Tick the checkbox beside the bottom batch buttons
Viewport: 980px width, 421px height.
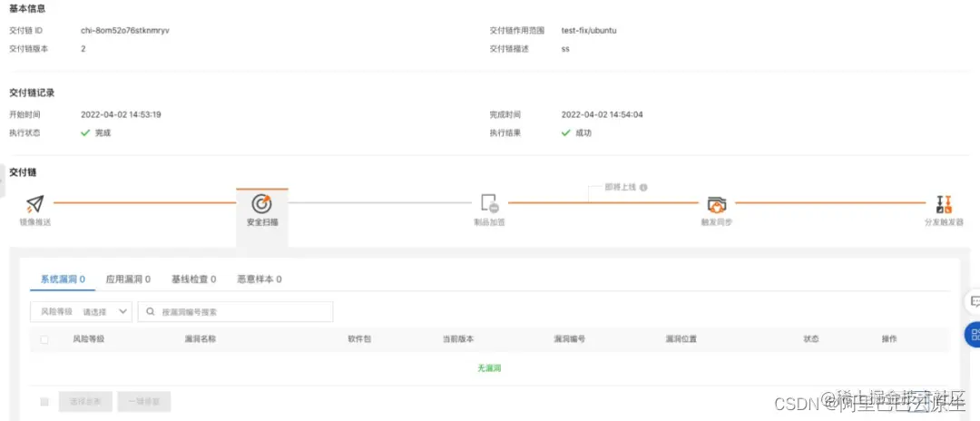click(x=44, y=402)
